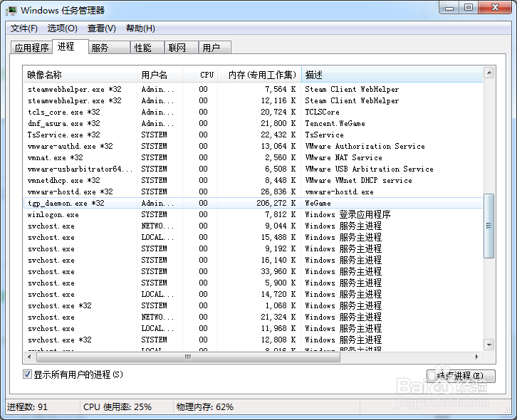Select svchost.exe using 5,900 K memory
Viewport: 517px width, 420px height.
click(254, 283)
